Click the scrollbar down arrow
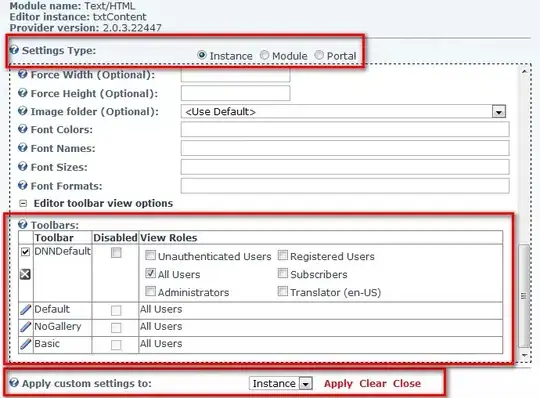 (524, 355)
